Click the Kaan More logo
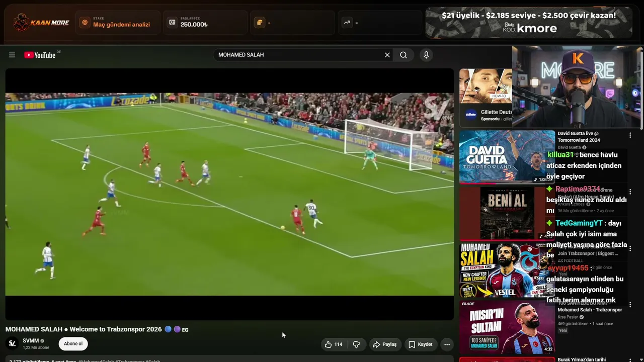 point(41,23)
